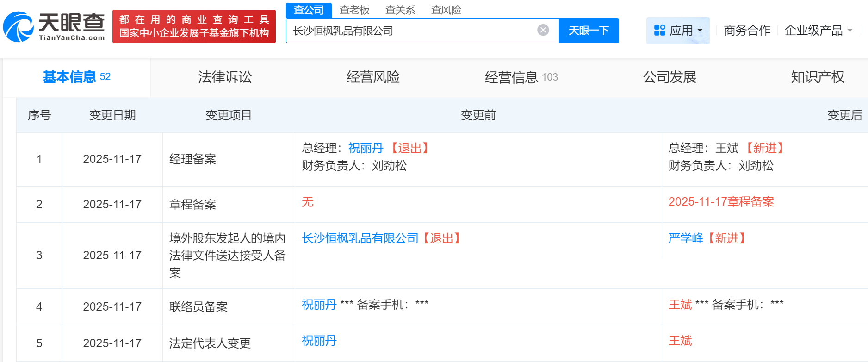Clear the search box with the X icon

point(543,30)
